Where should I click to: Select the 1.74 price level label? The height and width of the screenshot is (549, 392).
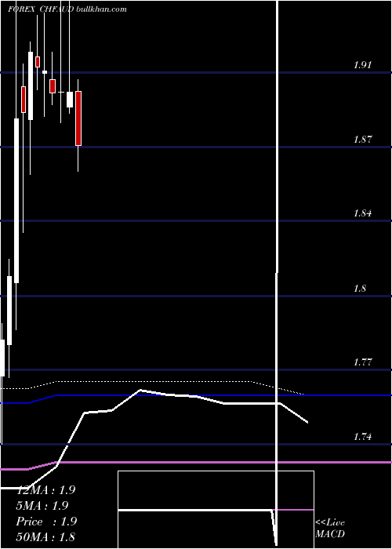[x=362, y=437]
